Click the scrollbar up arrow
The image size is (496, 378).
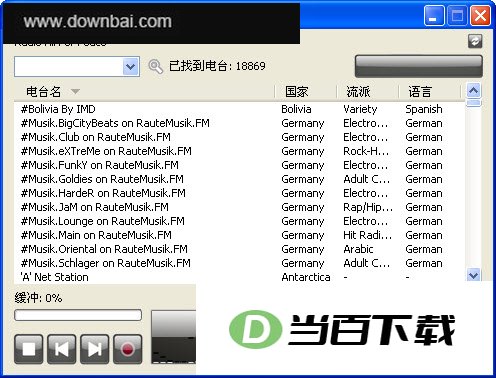pos(474,90)
